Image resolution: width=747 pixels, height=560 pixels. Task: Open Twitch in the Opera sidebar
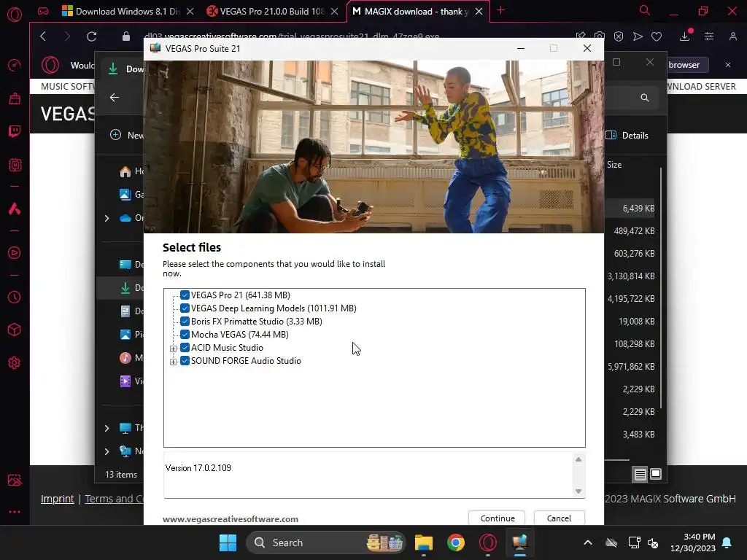click(x=15, y=131)
